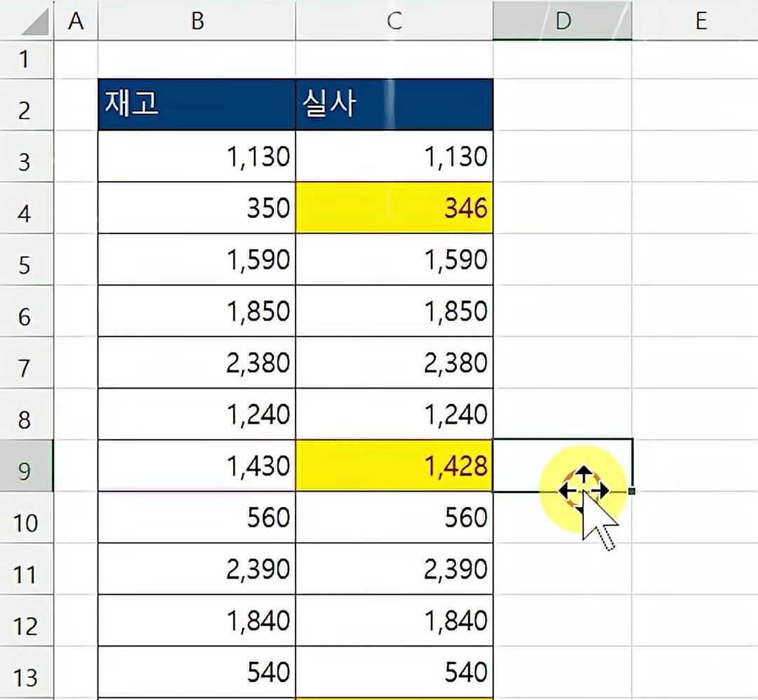This screenshot has height=700, width=758.
Task: Select cell B10 with 560
Action: point(197,518)
